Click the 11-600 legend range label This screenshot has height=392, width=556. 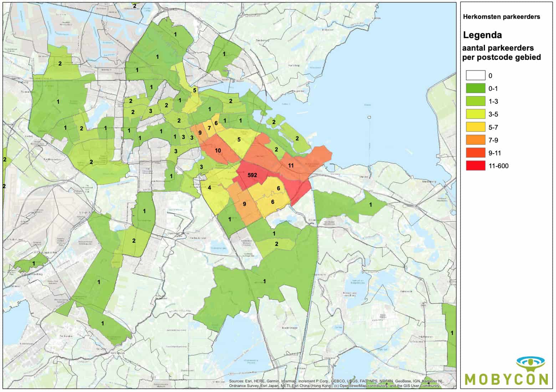[498, 166]
